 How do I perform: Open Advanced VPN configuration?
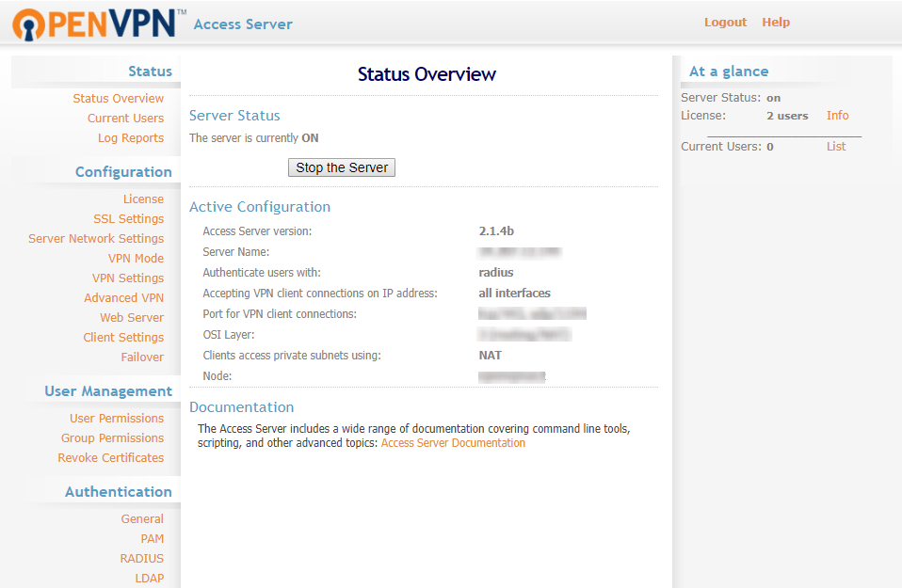pyautogui.click(x=123, y=297)
